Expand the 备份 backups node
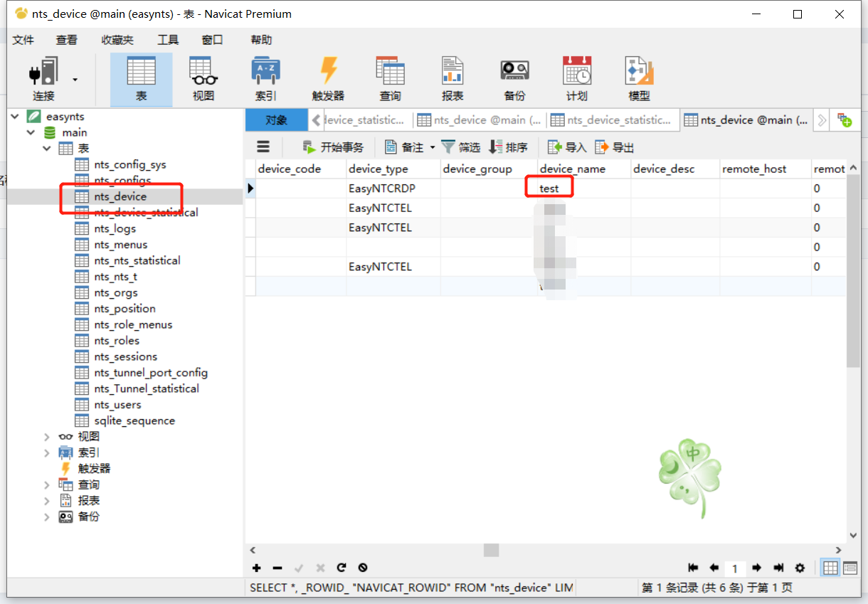868x604 pixels. [47, 516]
